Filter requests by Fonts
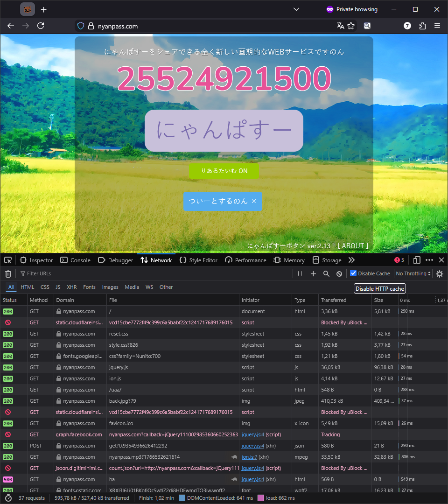The height and width of the screenshot is (504, 448). pyautogui.click(x=89, y=287)
